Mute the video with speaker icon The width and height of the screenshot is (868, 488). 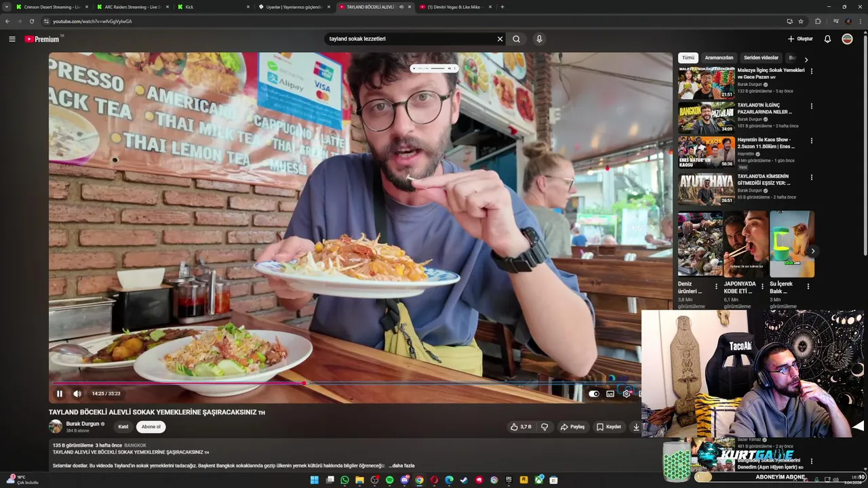77,394
